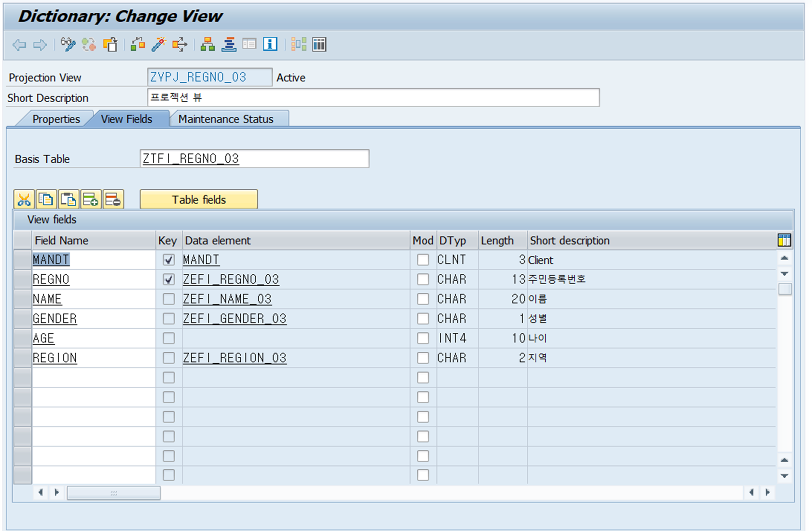Viewport: 812px width, 531px height.
Task: Toggle Mod checkbox for AGE row
Action: [423, 339]
